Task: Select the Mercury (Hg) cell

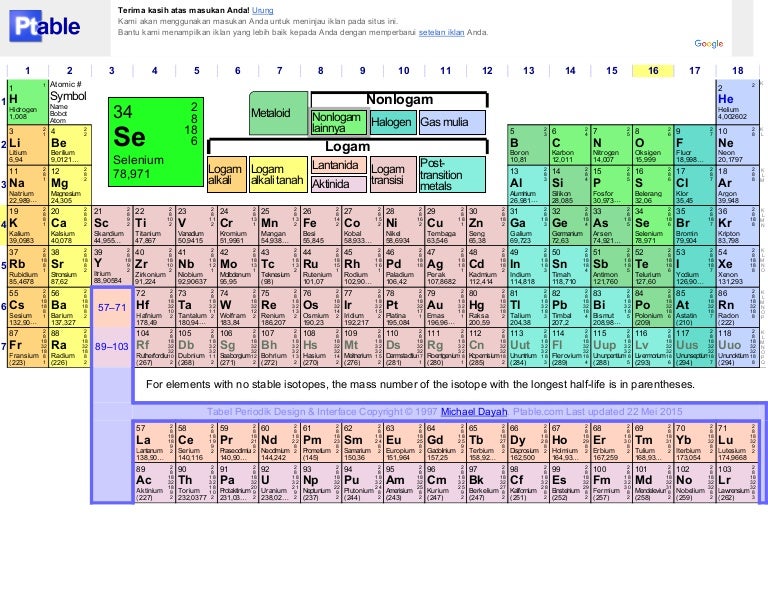Action: pyautogui.click(x=487, y=308)
